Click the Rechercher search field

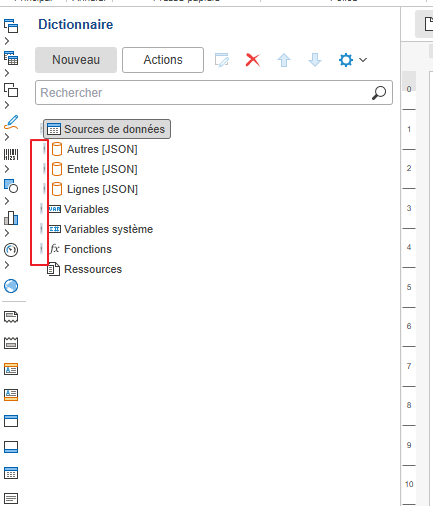pos(214,93)
